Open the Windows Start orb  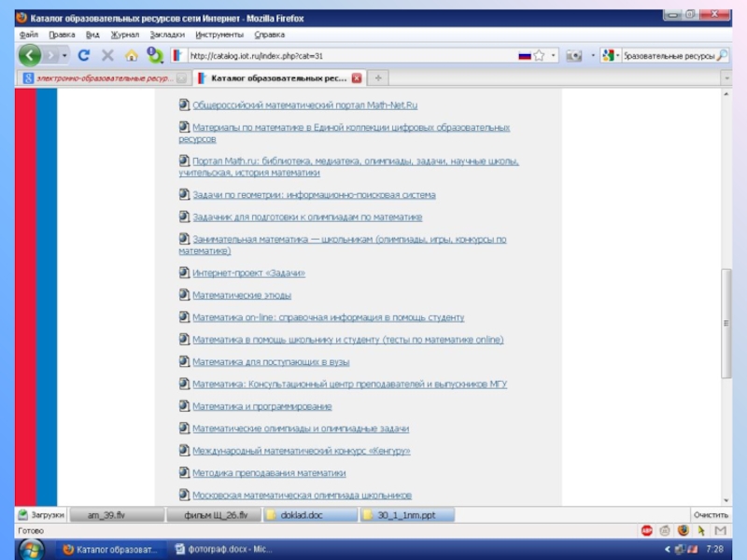[x=31, y=550]
